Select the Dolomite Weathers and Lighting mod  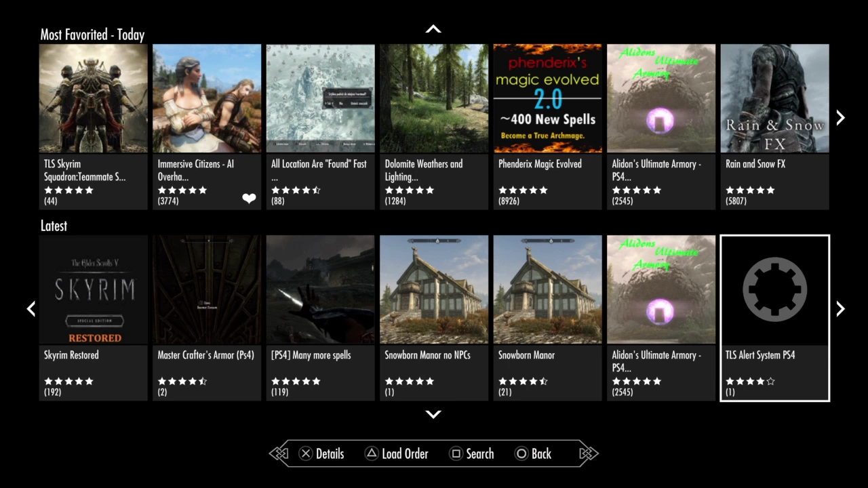(434, 127)
